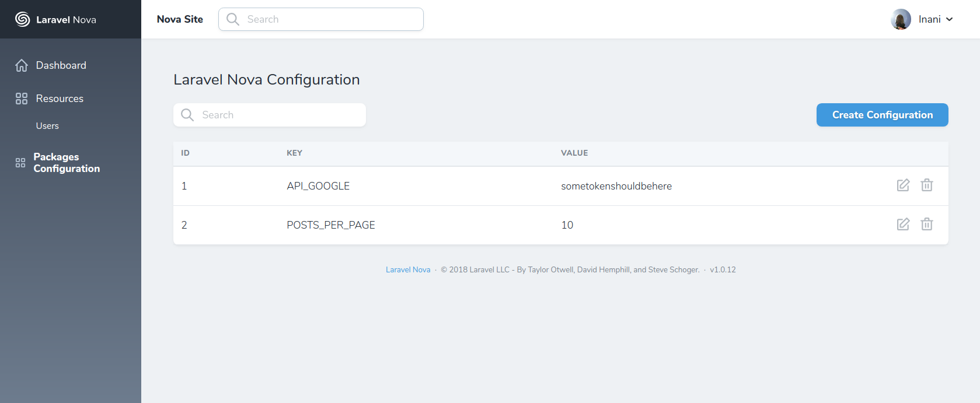Click the Dashboard home icon
980x403 pixels.
click(x=22, y=65)
